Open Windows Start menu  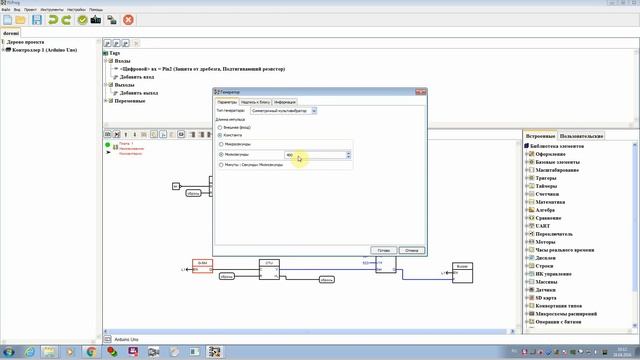[x=8, y=352]
